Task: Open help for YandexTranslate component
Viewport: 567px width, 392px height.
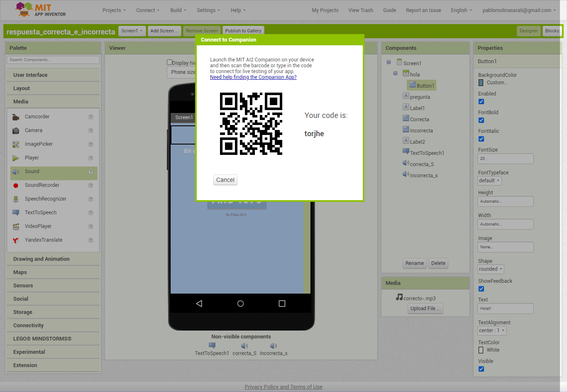Action: point(90,240)
